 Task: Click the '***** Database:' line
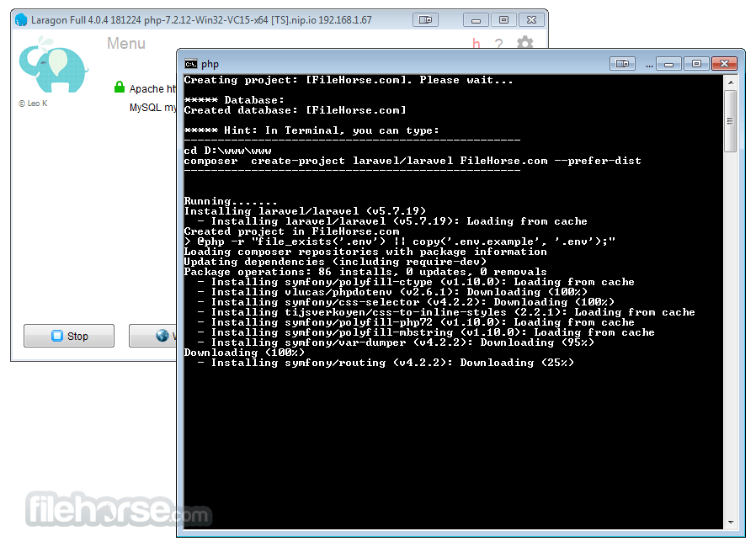pos(234,100)
